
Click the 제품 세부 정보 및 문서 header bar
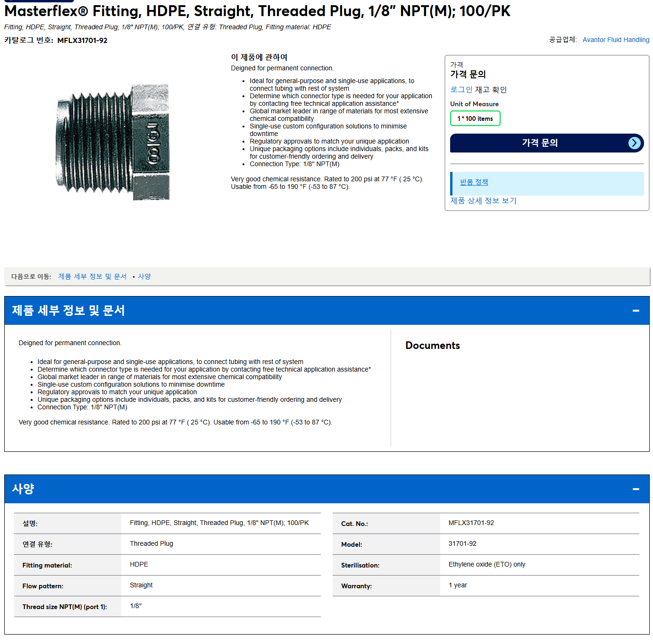point(326,311)
